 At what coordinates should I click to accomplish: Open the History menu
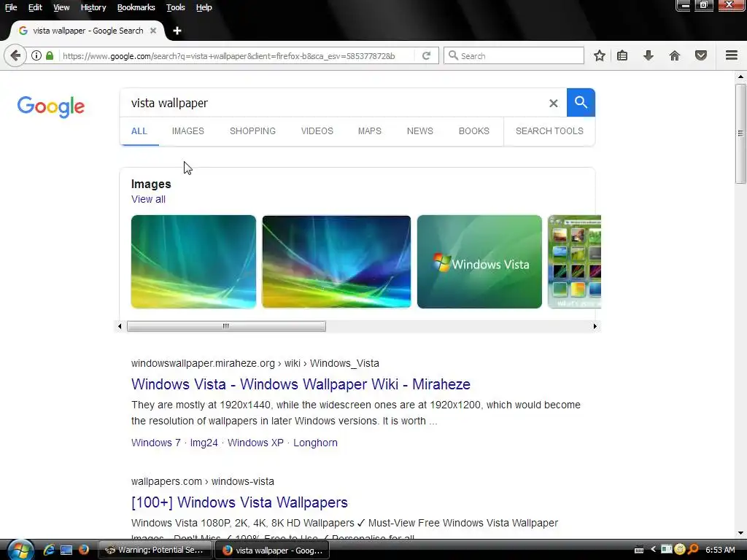(93, 7)
